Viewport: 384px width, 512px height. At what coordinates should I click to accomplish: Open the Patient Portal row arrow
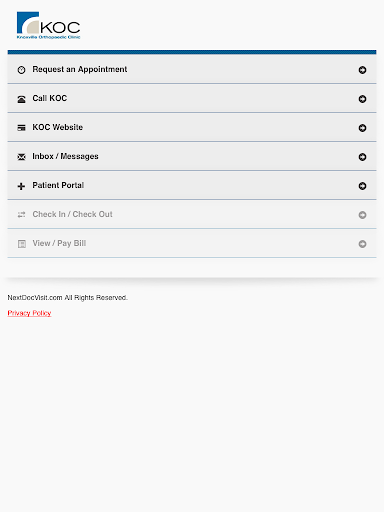click(362, 186)
